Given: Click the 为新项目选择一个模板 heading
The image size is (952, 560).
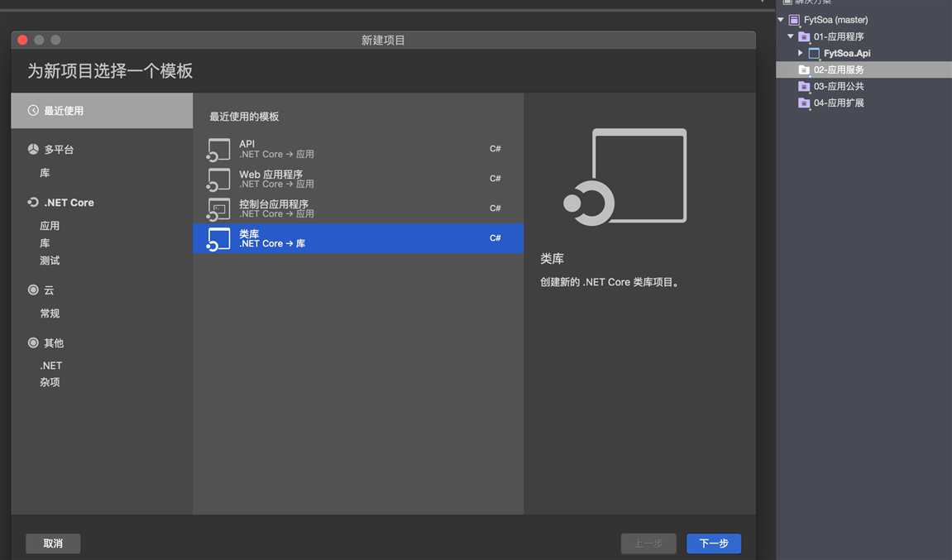Looking at the screenshot, I should click(x=110, y=71).
